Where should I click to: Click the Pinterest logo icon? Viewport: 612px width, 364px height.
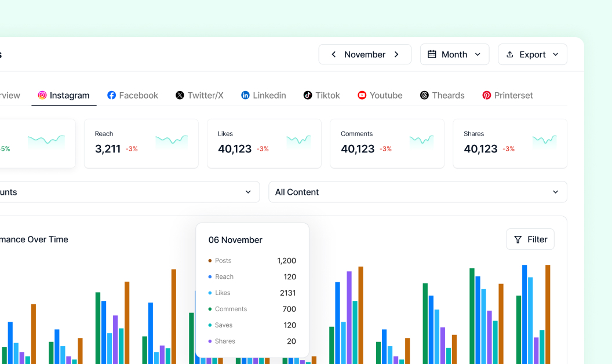(x=486, y=95)
